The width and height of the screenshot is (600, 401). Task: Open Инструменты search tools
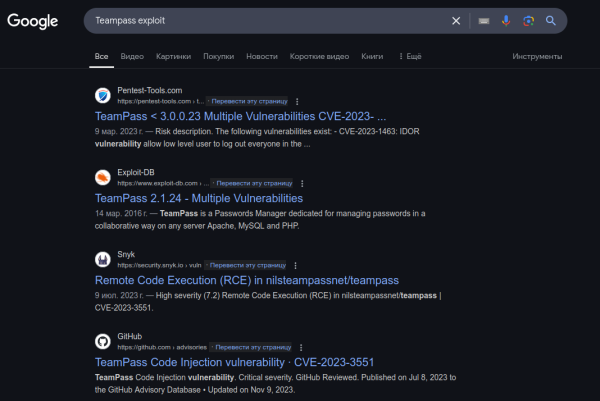(x=537, y=56)
